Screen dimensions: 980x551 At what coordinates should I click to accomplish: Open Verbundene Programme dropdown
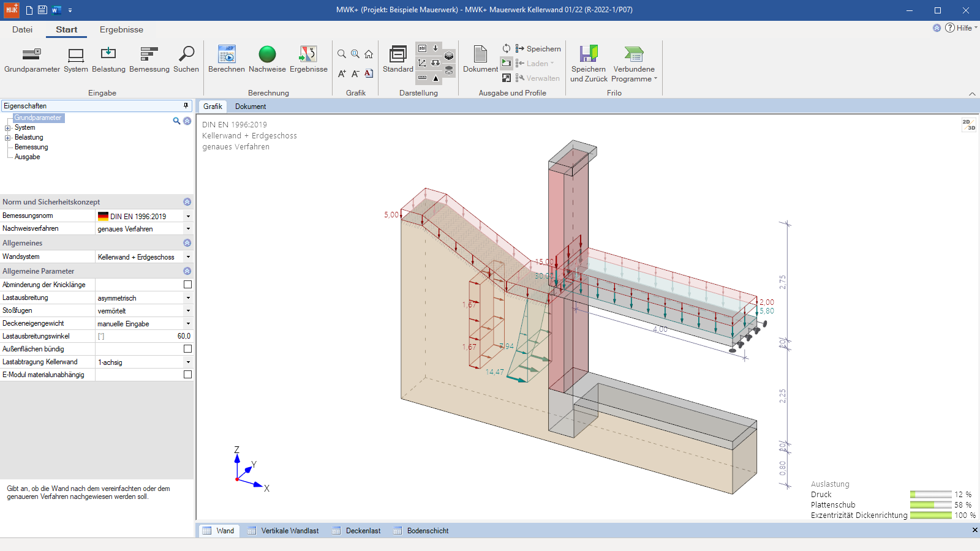click(x=634, y=64)
